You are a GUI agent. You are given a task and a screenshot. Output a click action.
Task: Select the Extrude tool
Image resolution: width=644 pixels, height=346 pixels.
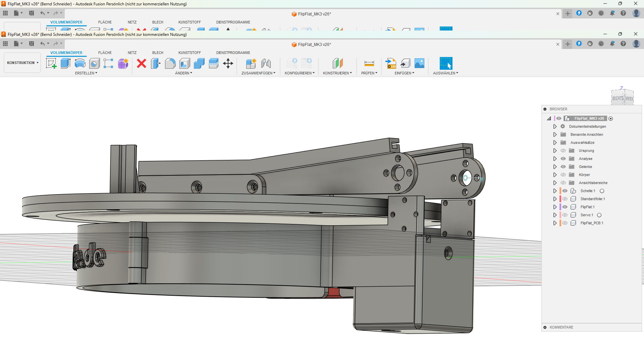65,63
